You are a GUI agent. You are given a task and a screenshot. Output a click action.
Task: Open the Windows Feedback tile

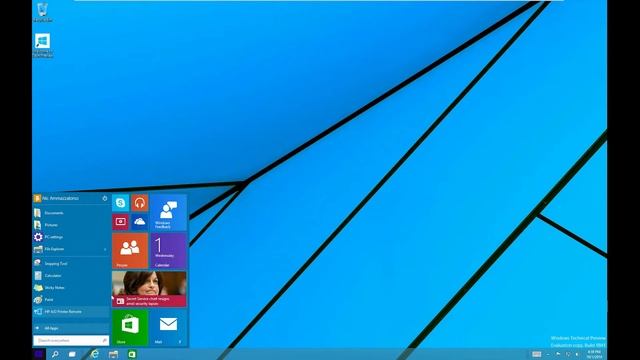[169, 213]
